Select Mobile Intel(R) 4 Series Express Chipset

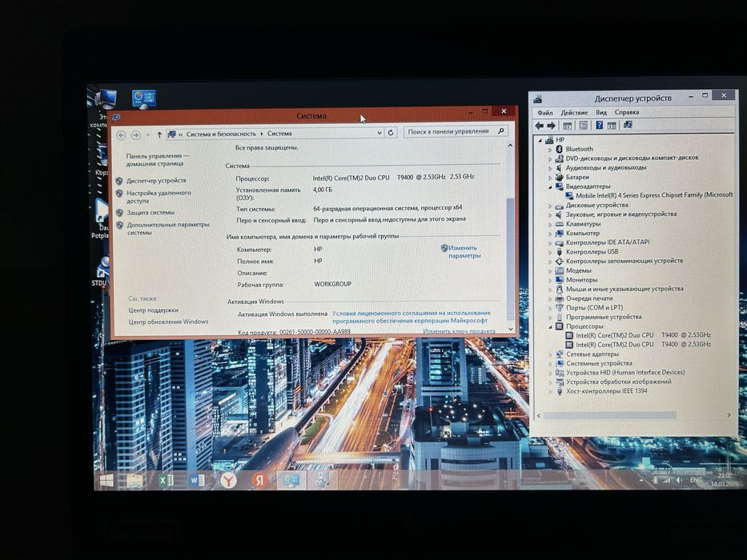click(x=654, y=195)
